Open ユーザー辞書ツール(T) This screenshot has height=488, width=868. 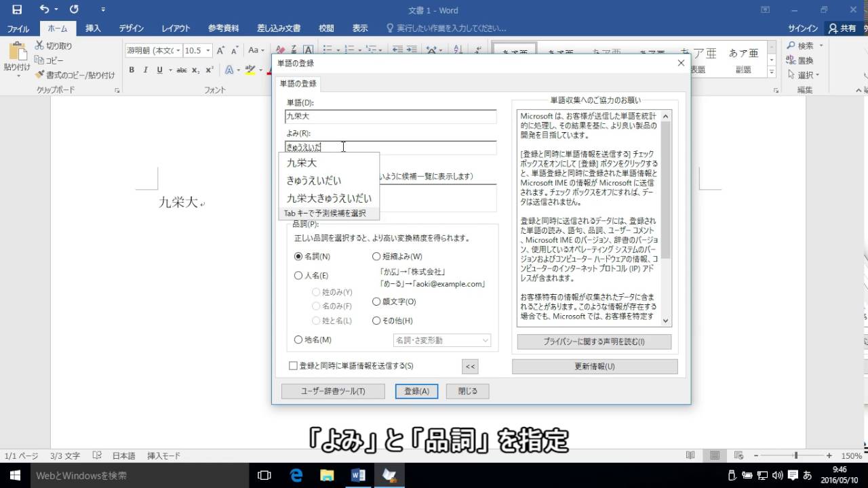coord(333,391)
